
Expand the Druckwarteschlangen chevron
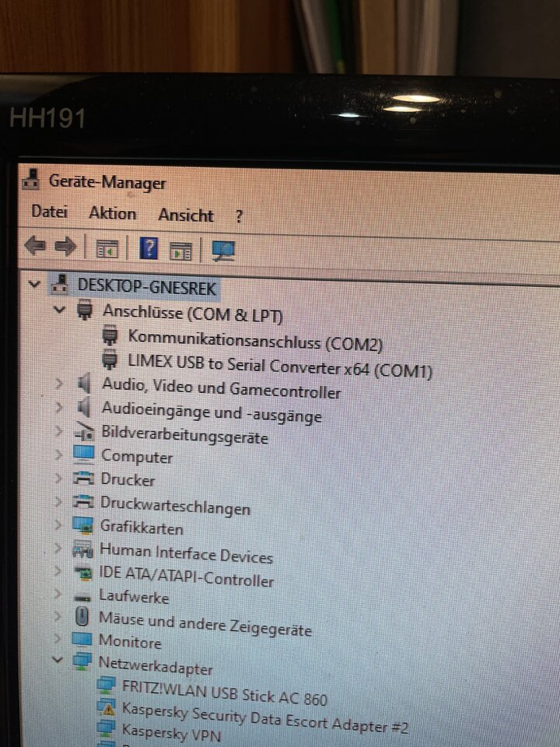point(58,501)
